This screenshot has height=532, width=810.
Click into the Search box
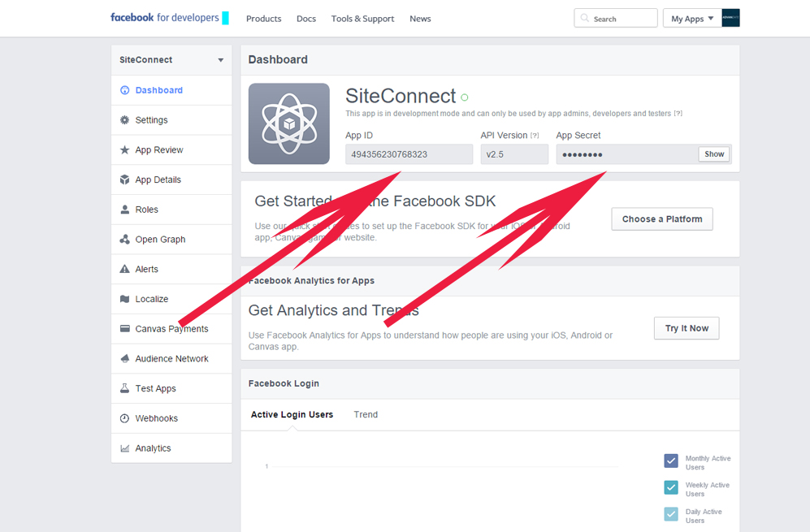pyautogui.click(x=616, y=18)
